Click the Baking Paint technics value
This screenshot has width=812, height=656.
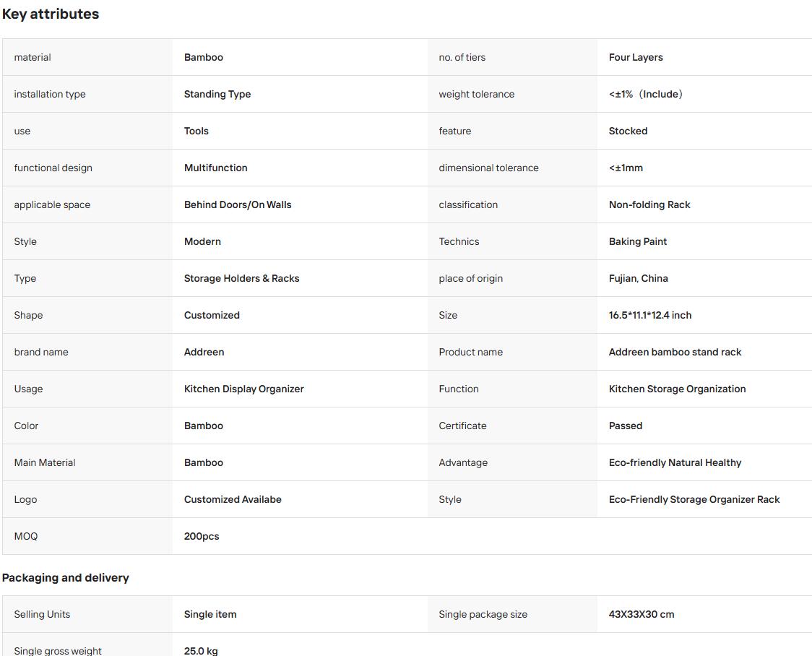pos(637,241)
